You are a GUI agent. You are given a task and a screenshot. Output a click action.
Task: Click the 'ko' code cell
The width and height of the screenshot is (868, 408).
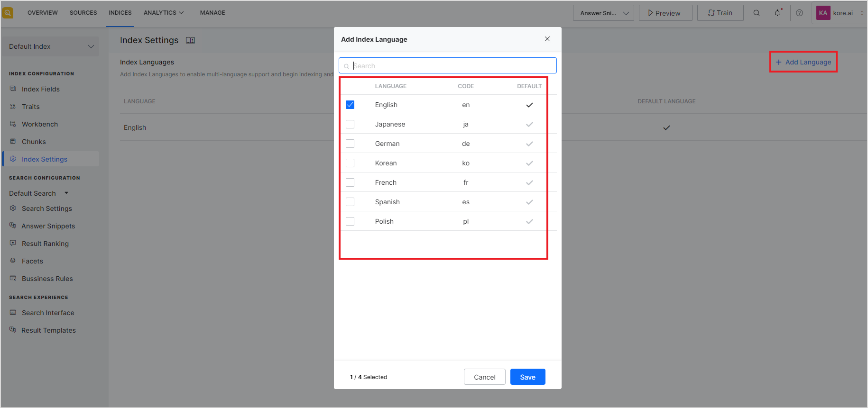click(466, 163)
